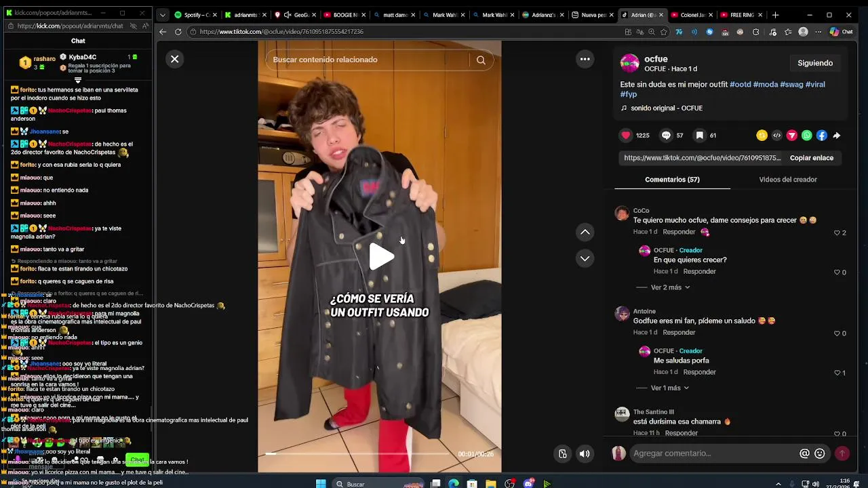Expand 'Ver 1 más' replies
The width and height of the screenshot is (868, 488).
[x=669, y=388]
